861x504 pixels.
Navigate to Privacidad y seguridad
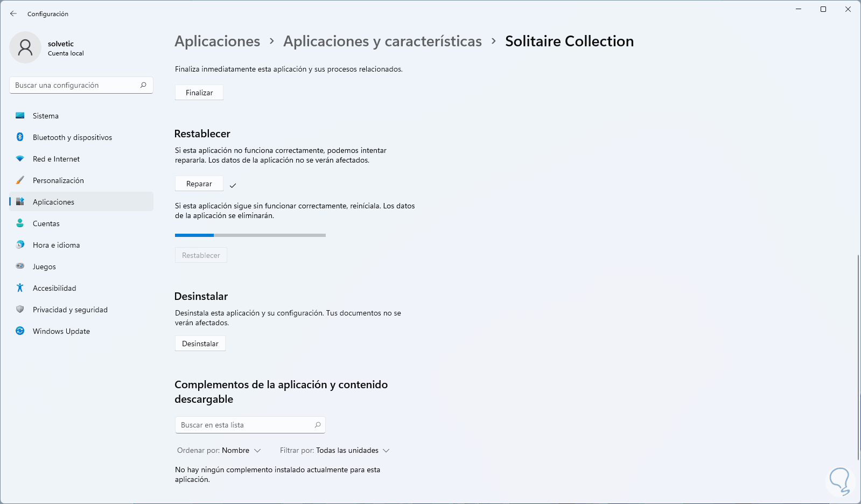81,310
